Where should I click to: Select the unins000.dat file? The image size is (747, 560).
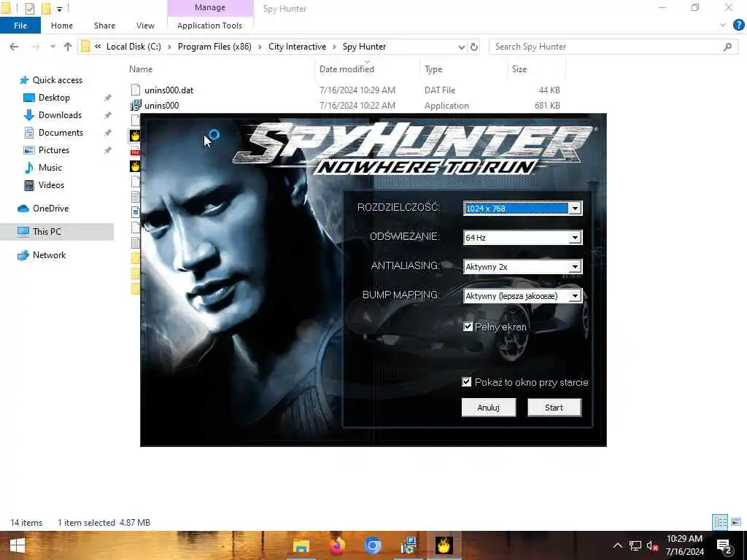169,90
